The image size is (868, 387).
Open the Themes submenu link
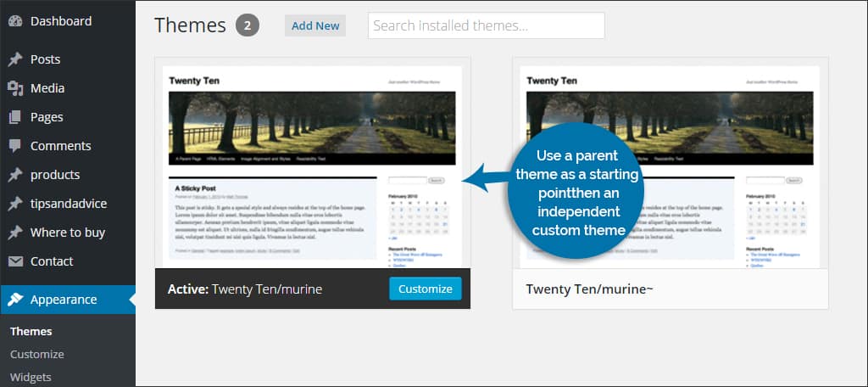[x=31, y=332]
